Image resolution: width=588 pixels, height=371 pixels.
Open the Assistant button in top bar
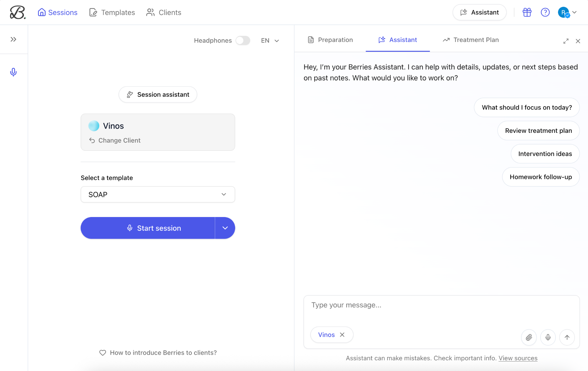(x=480, y=12)
